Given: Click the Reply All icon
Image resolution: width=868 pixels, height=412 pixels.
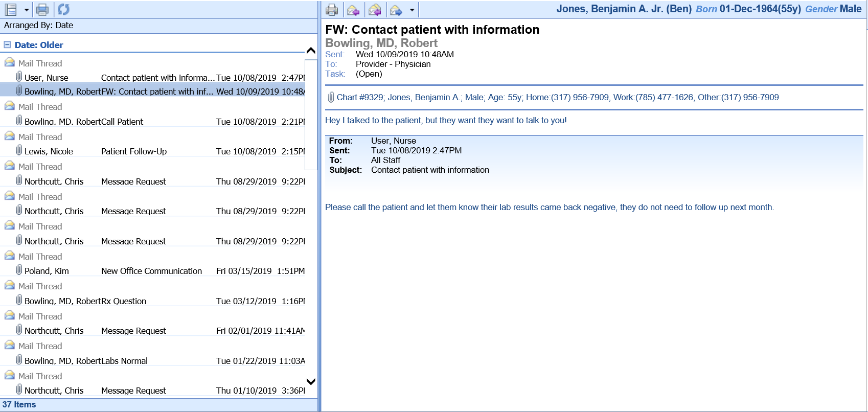Looking at the screenshot, I should point(375,10).
